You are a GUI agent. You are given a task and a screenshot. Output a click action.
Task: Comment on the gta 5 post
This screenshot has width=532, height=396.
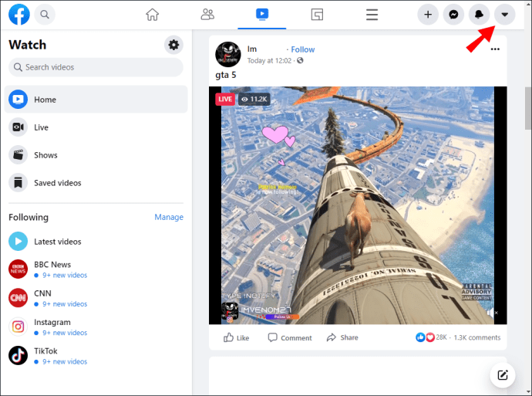coord(290,337)
